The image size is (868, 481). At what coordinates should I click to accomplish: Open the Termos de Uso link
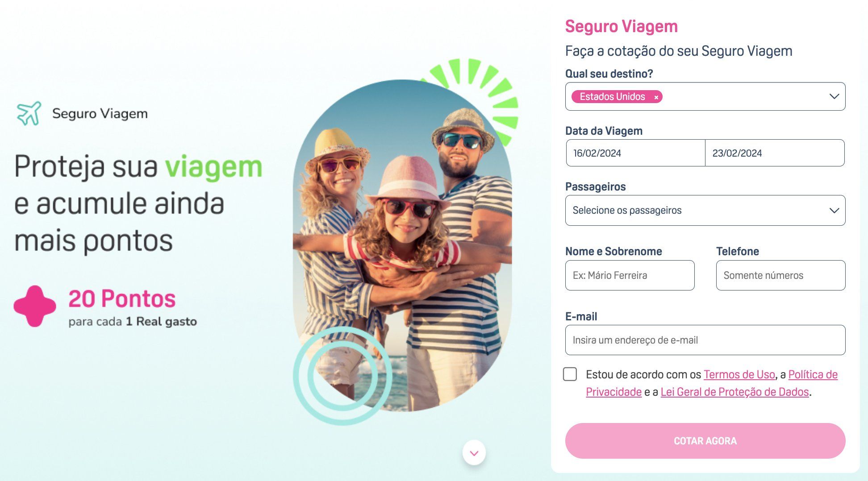[739, 374]
